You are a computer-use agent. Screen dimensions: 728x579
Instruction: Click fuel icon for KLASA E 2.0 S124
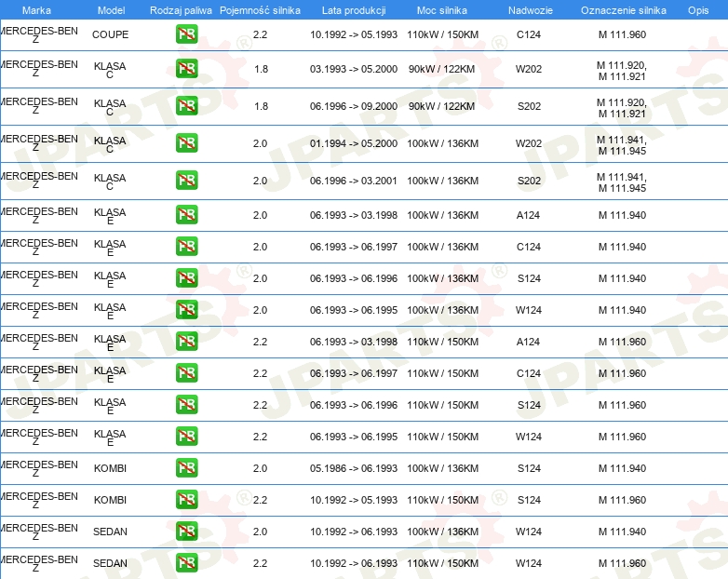point(187,278)
